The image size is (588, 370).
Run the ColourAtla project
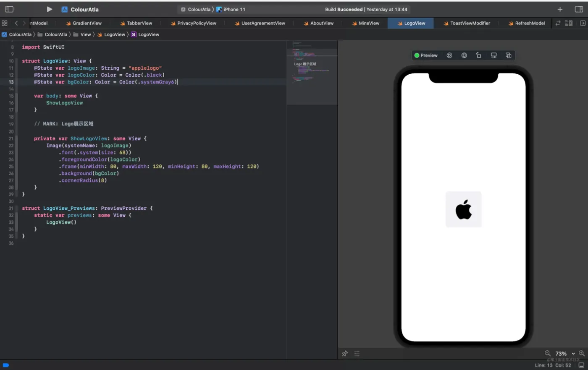point(49,9)
